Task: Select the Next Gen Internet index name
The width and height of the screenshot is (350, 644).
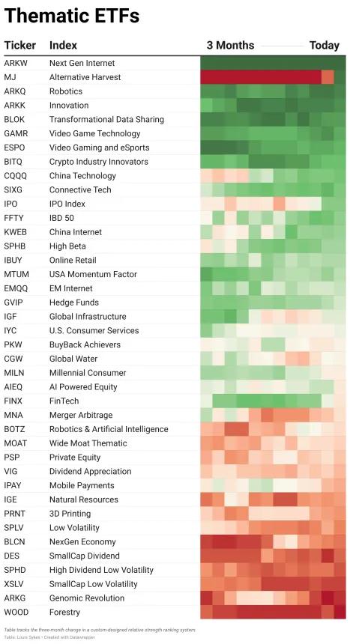Action: coord(82,63)
